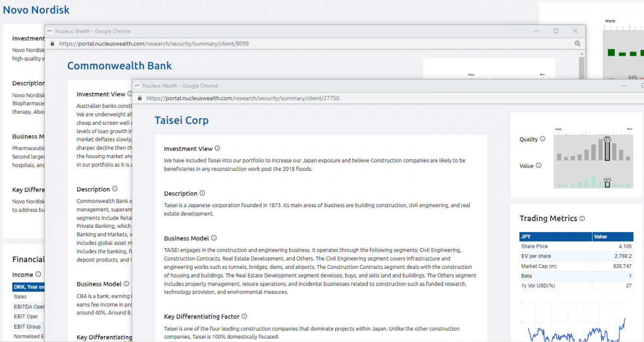
Task: Select the 1y Vol USD(%) row label
Action: click(x=538, y=286)
